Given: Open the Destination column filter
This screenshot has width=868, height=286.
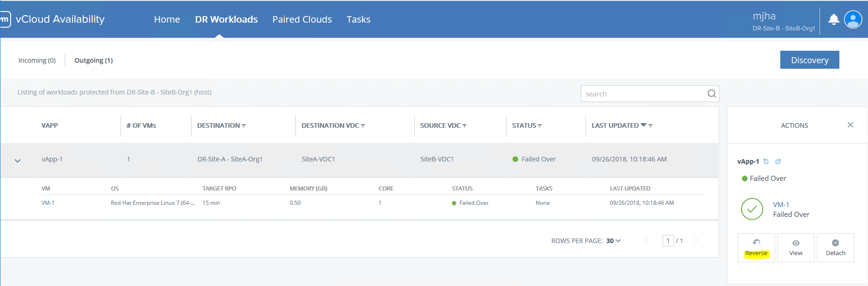Looking at the screenshot, I should 244,126.
